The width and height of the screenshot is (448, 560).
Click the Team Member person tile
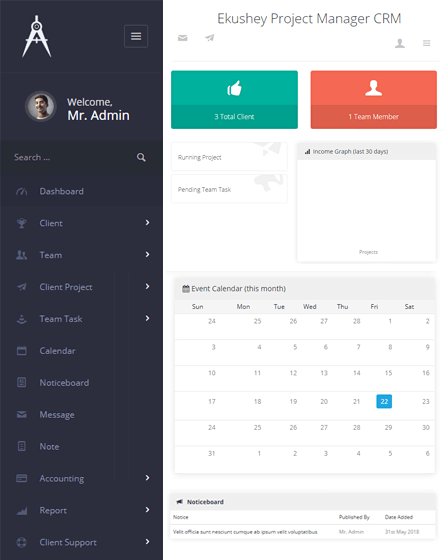coord(373,100)
